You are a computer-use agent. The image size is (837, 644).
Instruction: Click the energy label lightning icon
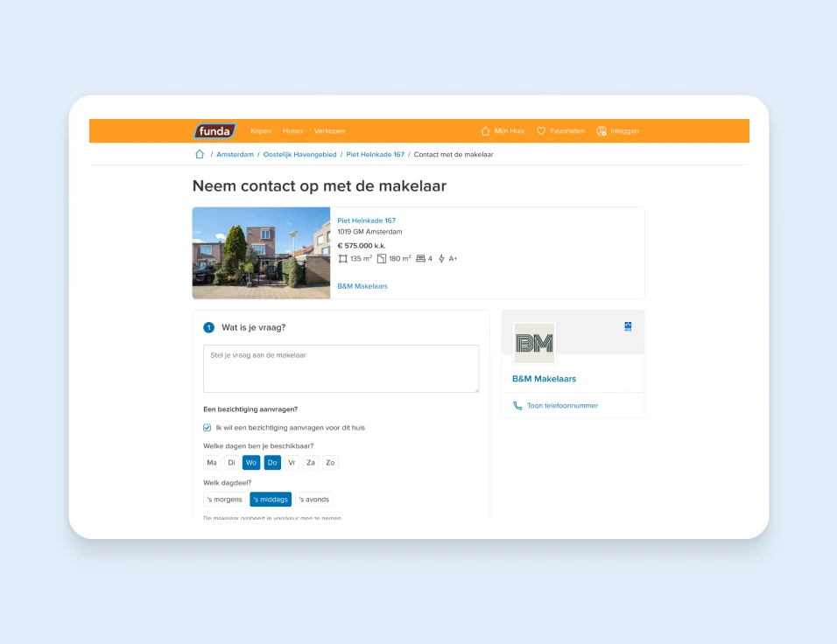441,259
